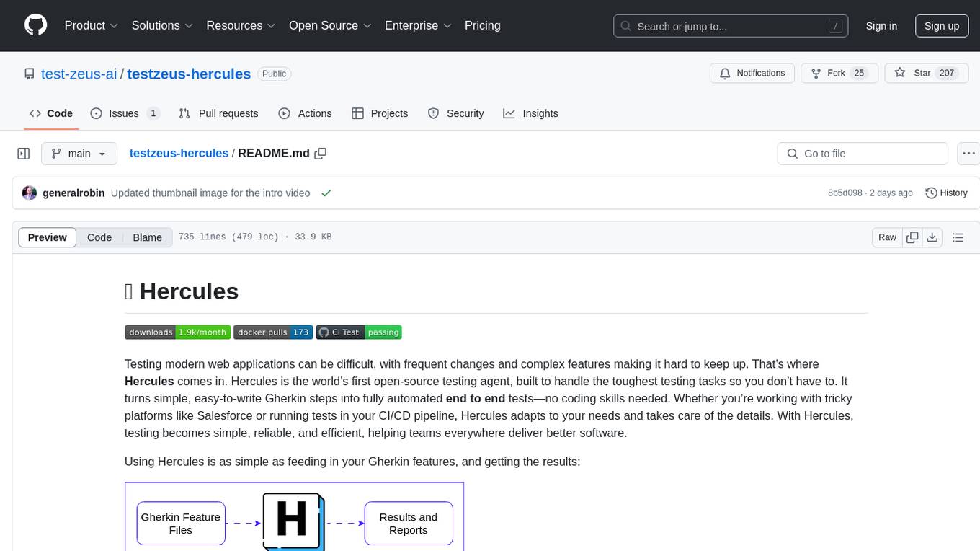Open the Raw file view
The width and height of the screenshot is (980, 551).
click(x=887, y=237)
